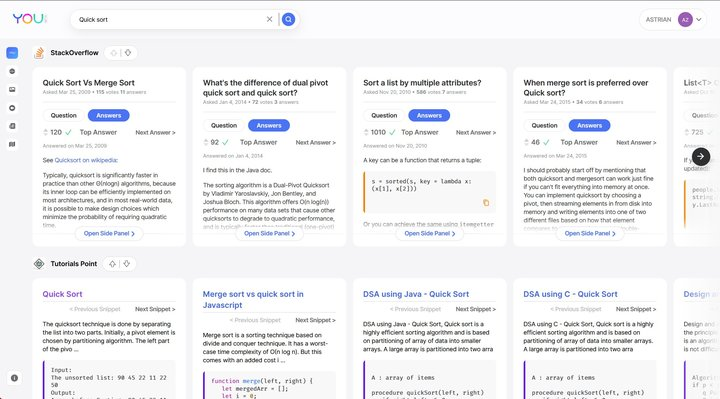
Task: Follow the Quicksort on wikipedia link
Action: [x=86, y=160]
